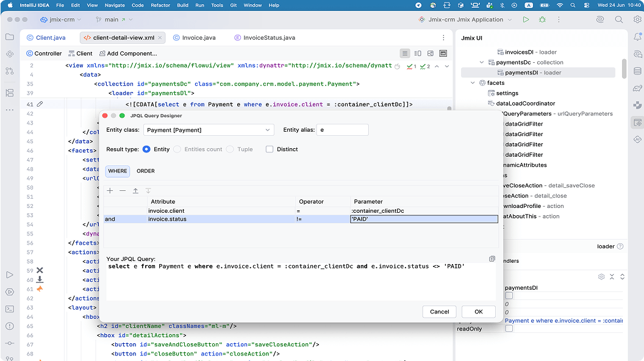Image resolution: width=644 pixels, height=361 pixels.
Task: Click the Entity alias input field
Action: 342,130
